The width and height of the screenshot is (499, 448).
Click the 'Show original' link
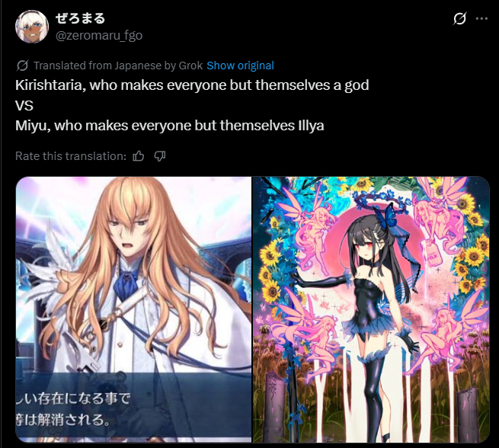[x=240, y=66]
